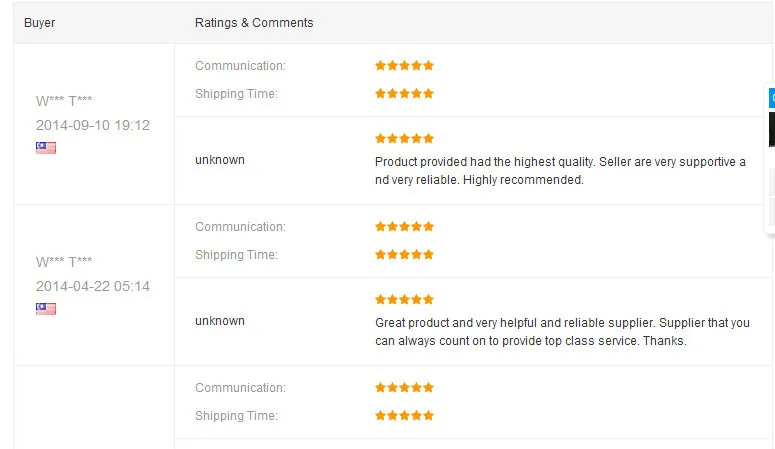The height and width of the screenshot is (449, 775).
Task: Click Shipping Time stars in the 2014-09-10 review
Action: pos(404,94)
